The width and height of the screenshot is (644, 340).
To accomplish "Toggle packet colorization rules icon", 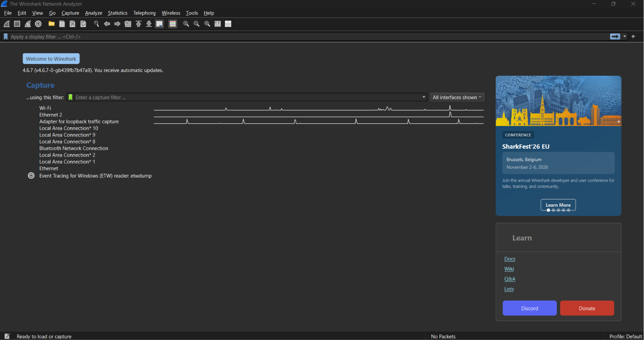I will [173, 24].
